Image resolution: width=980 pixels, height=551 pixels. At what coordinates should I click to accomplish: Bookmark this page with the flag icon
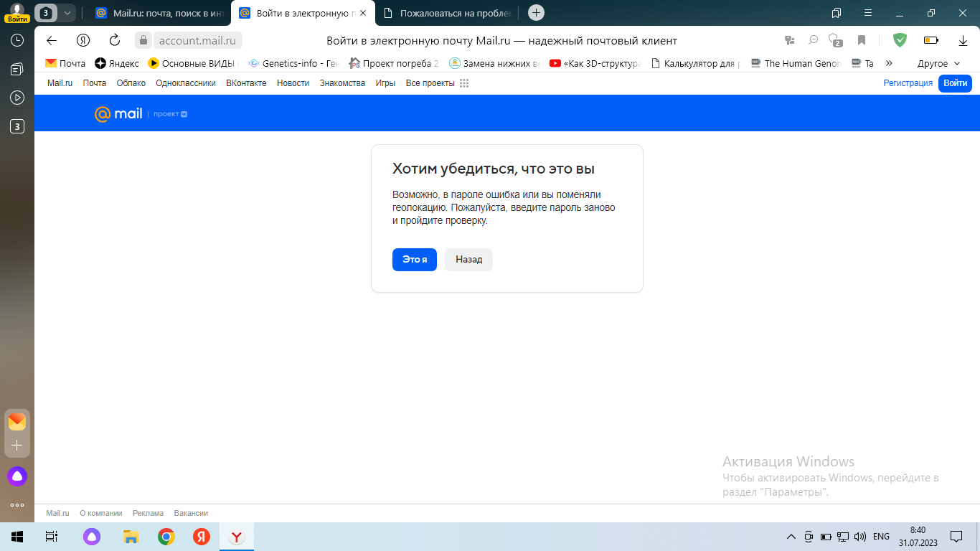[x=861, y=40]
